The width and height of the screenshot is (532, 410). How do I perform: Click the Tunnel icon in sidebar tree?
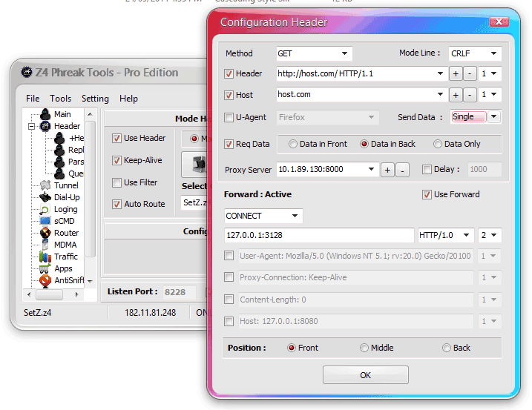(x=45, y=185)
